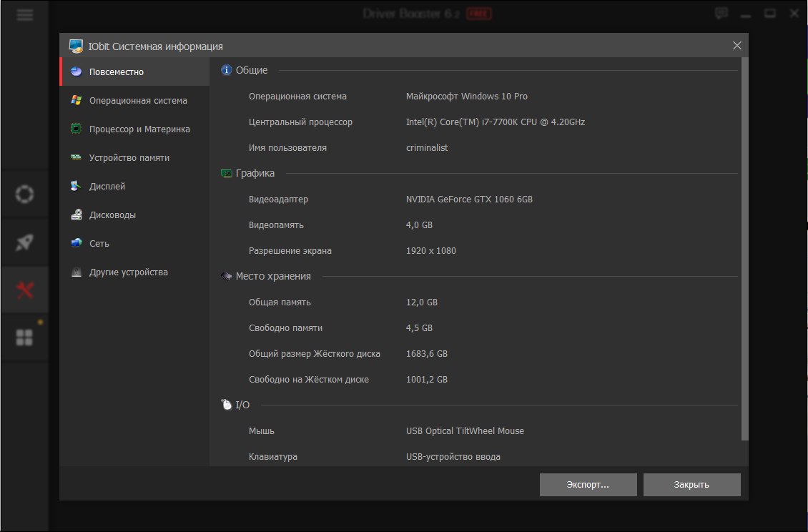This screenshot has width=808, height=532.
Task: Select the Повсеместно overview tab
Action: (134, 72)
